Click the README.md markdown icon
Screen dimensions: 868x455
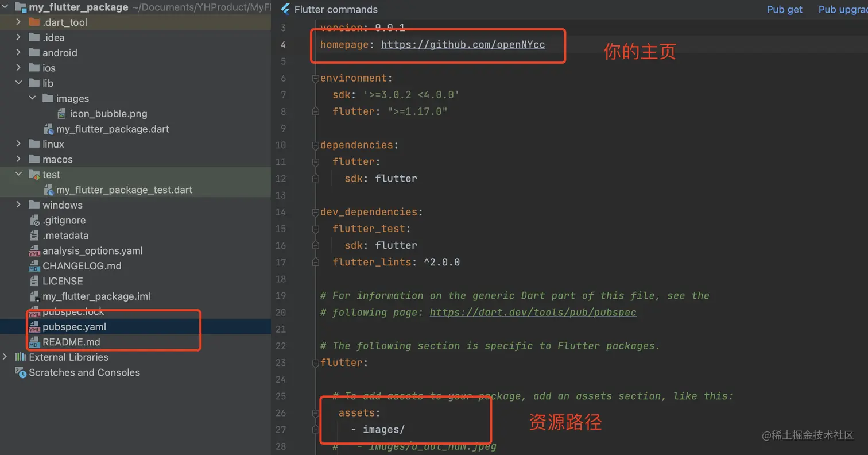34,342
